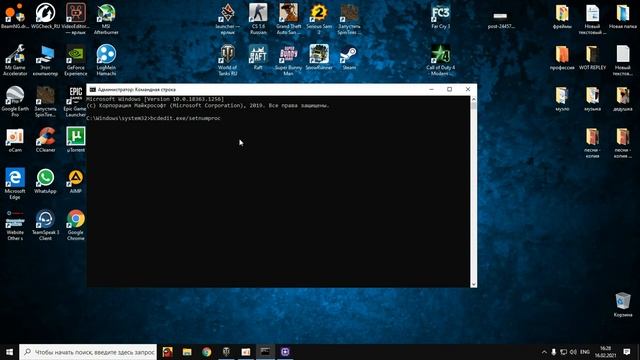Select the uTorrent desktop icon
The width and height of the screenshot is (640, 360).
point(76,140)
